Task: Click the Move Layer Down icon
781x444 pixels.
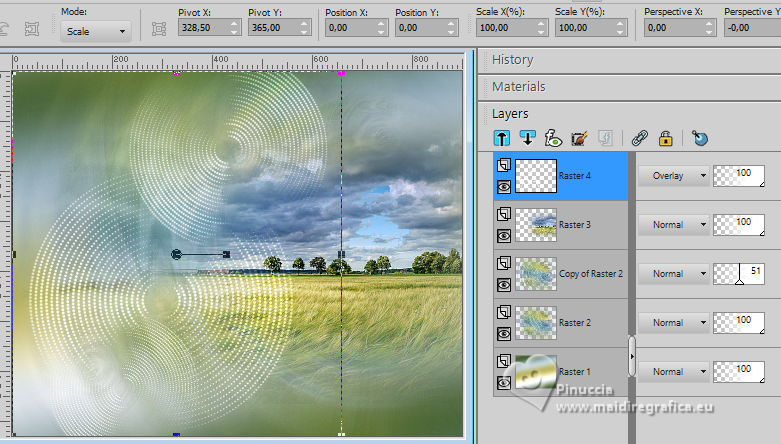Action: tap(527, 139)
